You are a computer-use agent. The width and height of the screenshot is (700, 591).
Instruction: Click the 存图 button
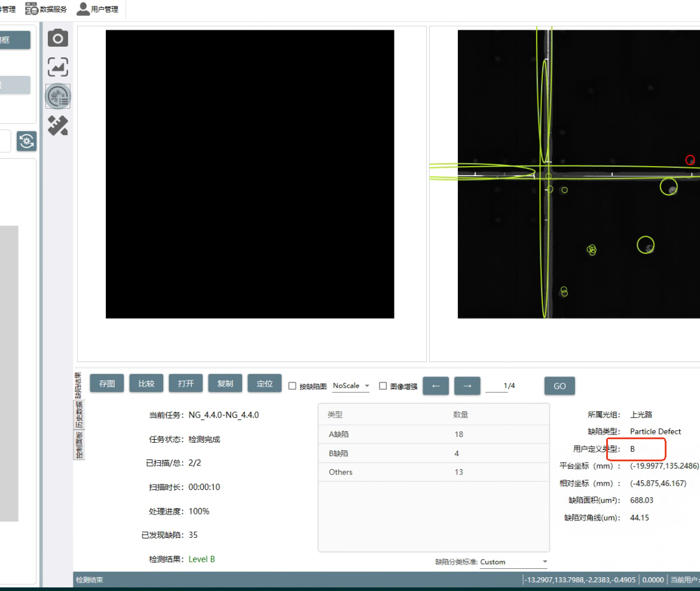106,384
